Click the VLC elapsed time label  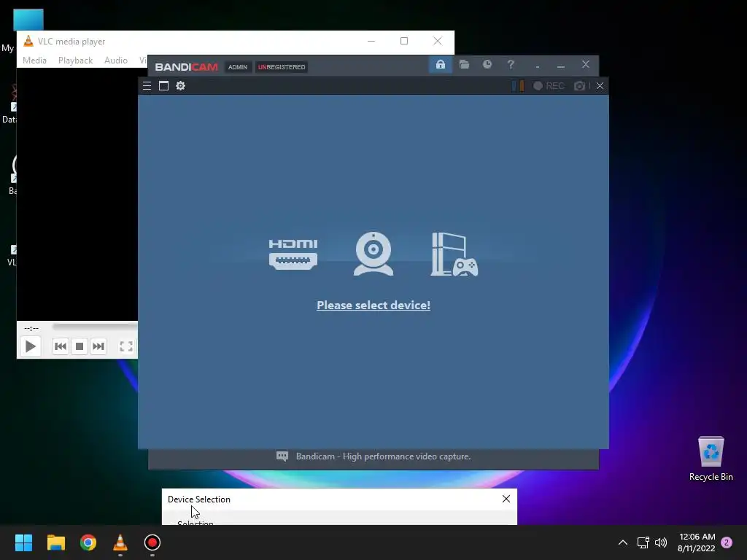[31, 328]
